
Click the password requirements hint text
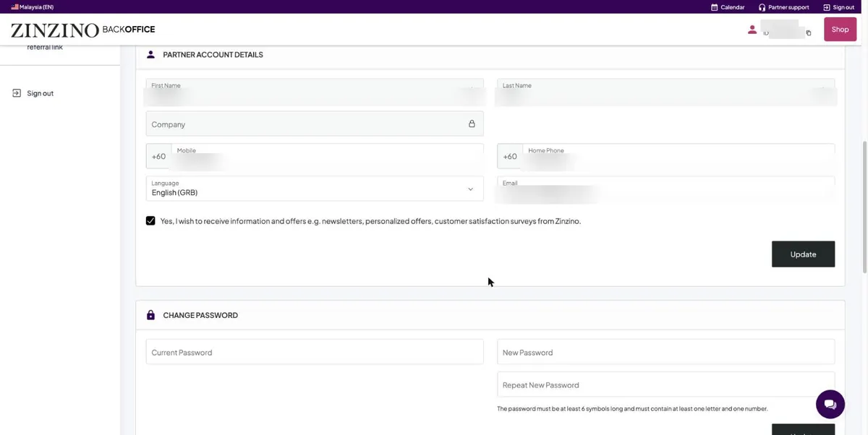pos(632,408)
